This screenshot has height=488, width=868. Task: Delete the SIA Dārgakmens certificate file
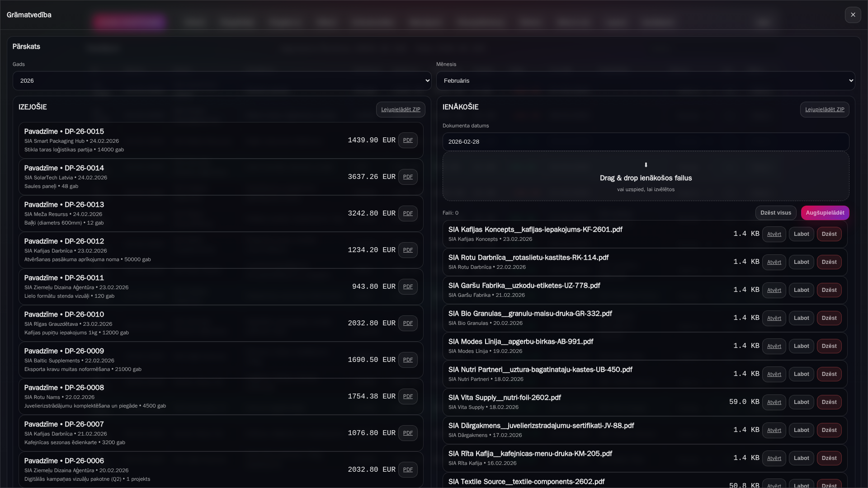click(x=829, y=430)
